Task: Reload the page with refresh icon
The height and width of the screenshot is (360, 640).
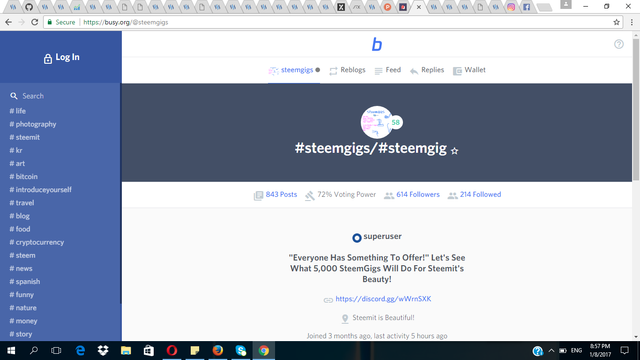Action: (x=35, y=22)
